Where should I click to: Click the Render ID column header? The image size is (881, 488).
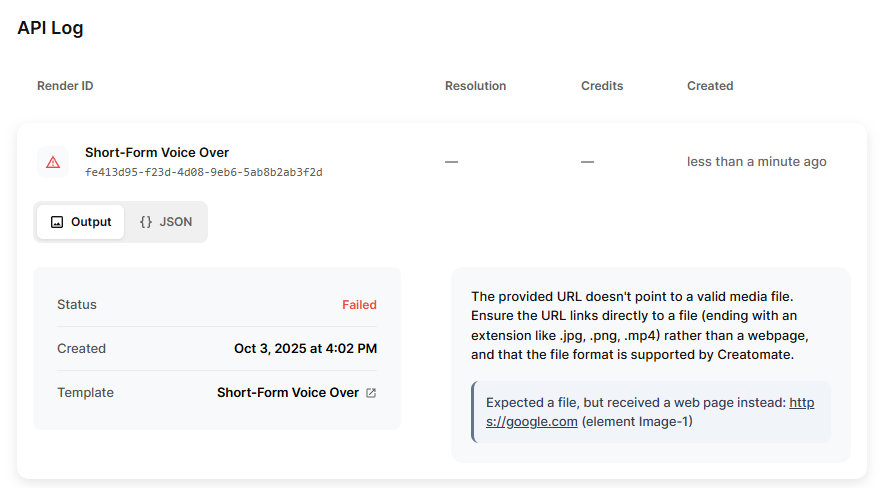[65, 86]
